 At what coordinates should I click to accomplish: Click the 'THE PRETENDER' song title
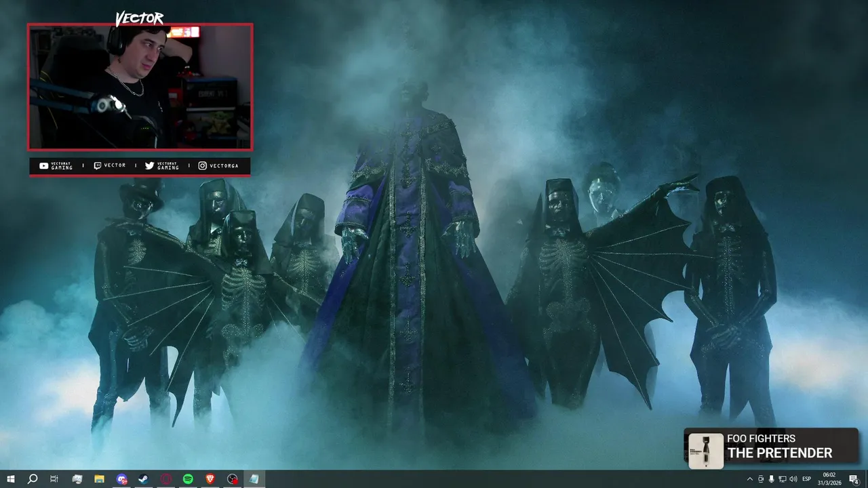[x=780, y=453]
